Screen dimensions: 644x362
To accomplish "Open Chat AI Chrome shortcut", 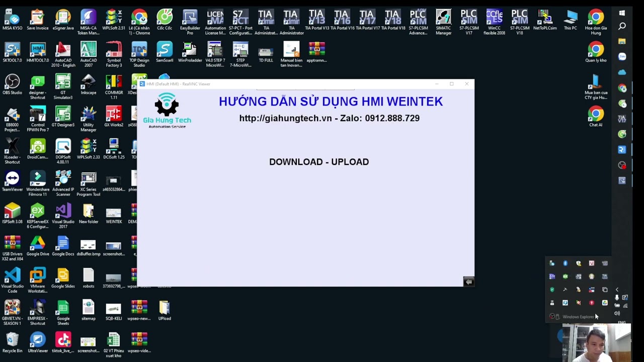I will click(x=596, y=117).
